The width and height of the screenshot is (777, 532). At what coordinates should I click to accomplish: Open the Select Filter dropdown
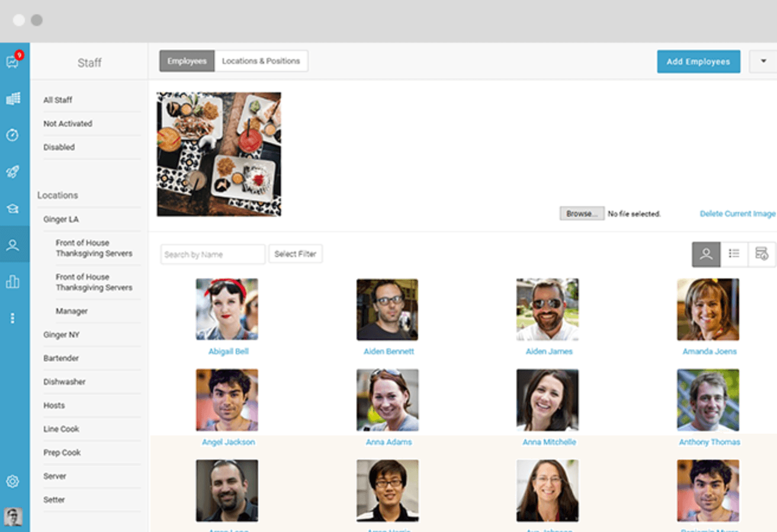pyautogui.click(x=296, y=254)
